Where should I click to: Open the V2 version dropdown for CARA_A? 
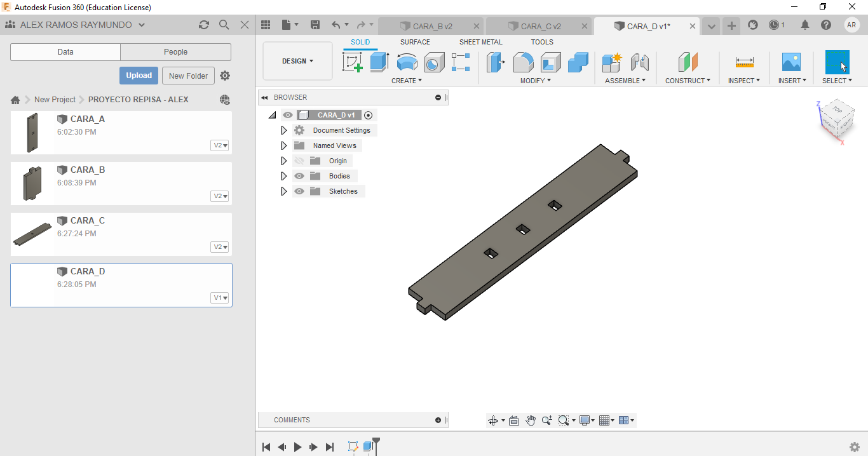tap(220, 145)
